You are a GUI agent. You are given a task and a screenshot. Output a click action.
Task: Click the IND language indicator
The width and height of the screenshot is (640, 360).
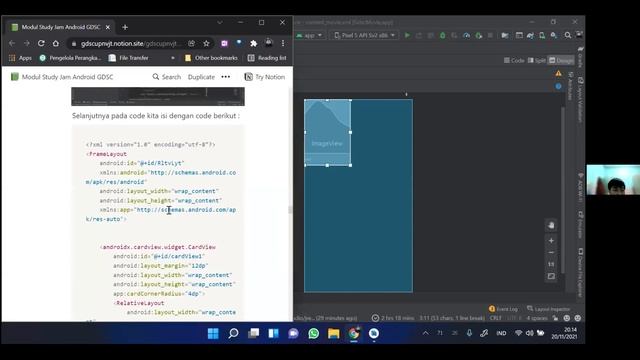click(501, 333)
